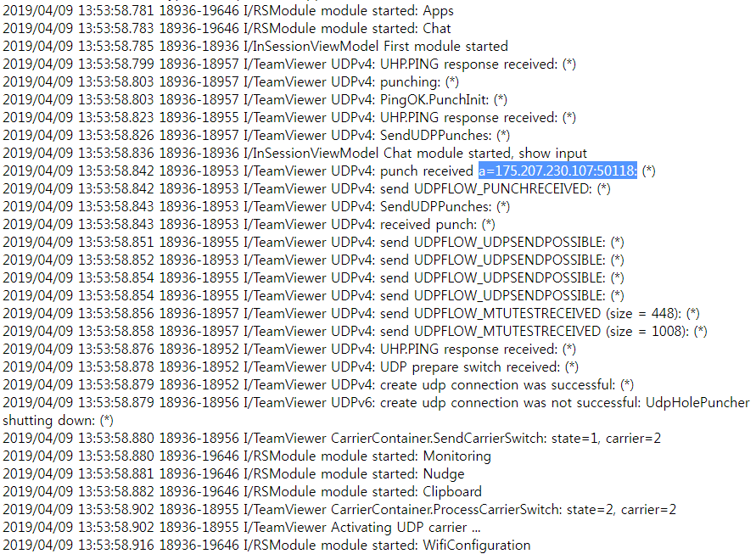Click 'CarrierContainer.ProcessCarrierSwitch: state=2, carrier=2' line
Viewport: 756px width, 554px height.
point(339,510)
